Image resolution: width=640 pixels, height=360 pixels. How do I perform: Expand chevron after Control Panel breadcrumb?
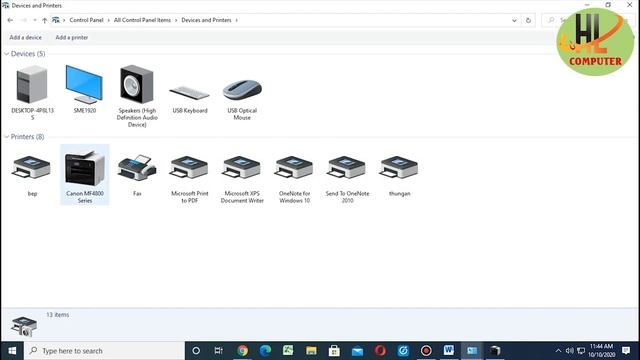(x=109, y=20)
